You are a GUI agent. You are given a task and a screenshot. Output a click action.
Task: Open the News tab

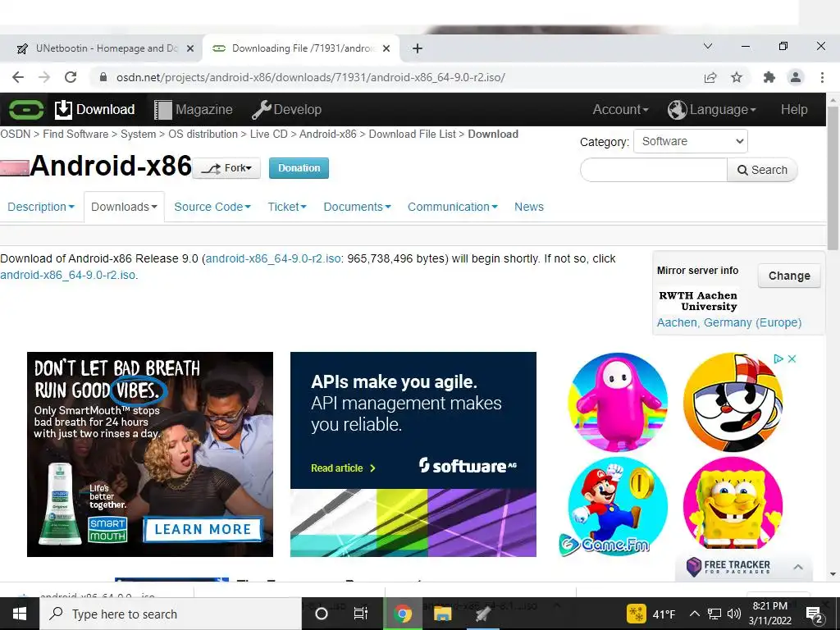[x=529, y=207]
